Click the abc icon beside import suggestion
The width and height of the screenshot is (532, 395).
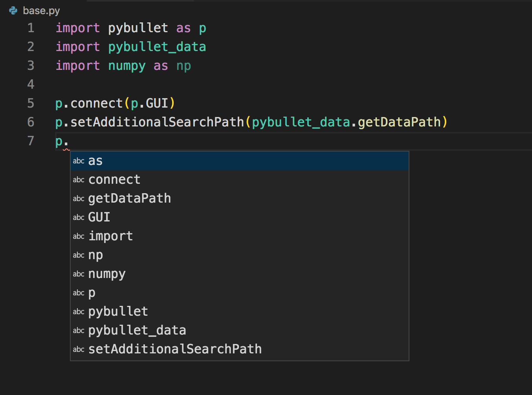pyautogui.click(x=78, y=236)
